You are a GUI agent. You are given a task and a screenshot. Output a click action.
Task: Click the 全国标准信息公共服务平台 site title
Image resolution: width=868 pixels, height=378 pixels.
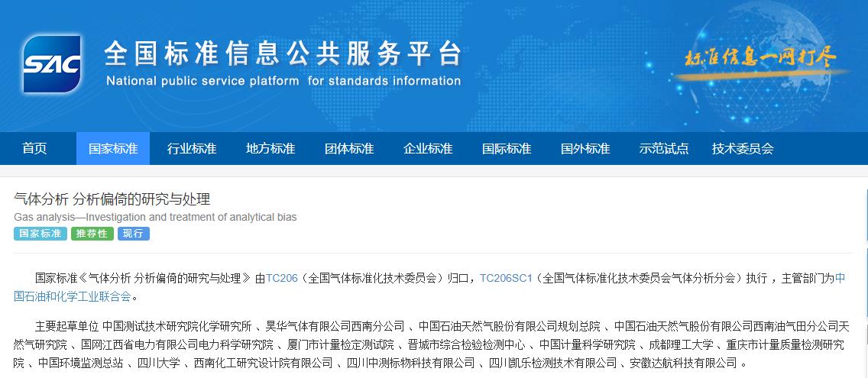[x=283, y=53]
